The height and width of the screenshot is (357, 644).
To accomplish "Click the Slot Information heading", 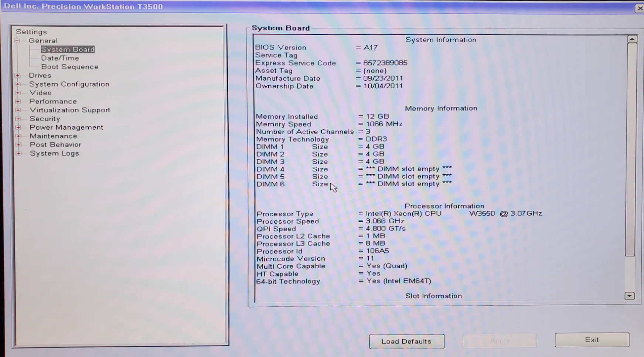I will pos(433,296).
